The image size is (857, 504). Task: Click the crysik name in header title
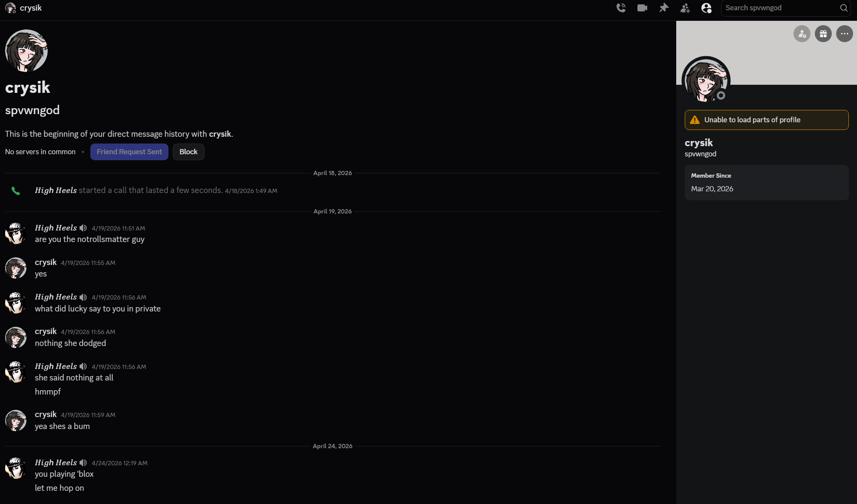pos(31,8)
